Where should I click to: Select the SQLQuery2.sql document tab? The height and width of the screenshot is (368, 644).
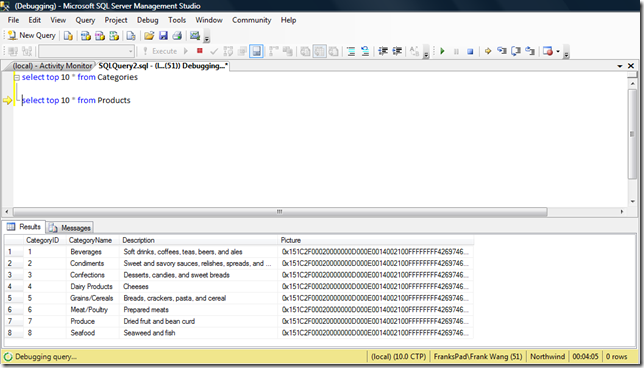click(x=163, y=66)
